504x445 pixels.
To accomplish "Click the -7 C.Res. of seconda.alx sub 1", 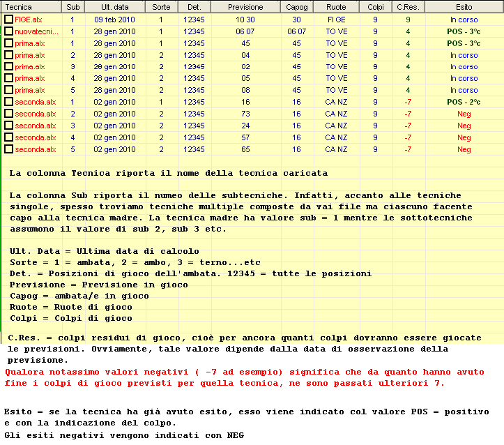I will (408, 102).
